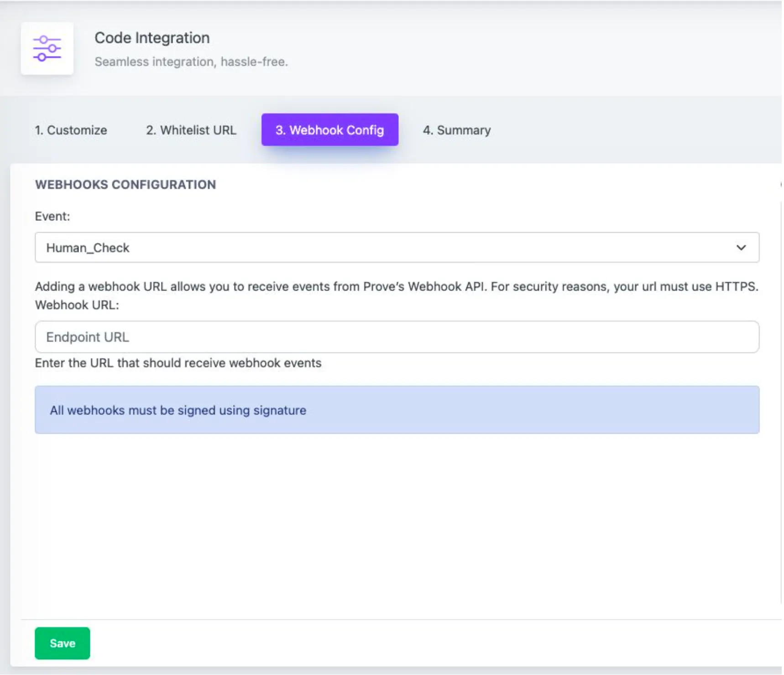Viewport: 784px width, 675px height.
Task: Open the Event dropdown chevron
Action: [x=741, y=248]
